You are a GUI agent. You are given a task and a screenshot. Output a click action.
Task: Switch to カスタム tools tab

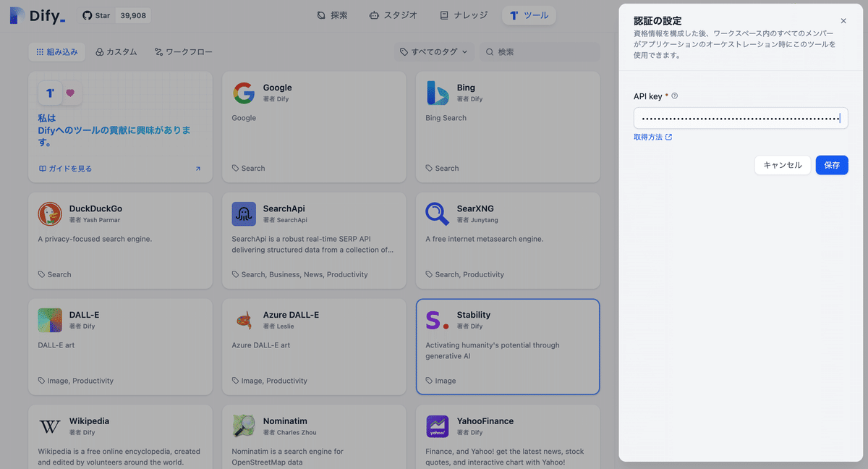(x=116, y=52)
